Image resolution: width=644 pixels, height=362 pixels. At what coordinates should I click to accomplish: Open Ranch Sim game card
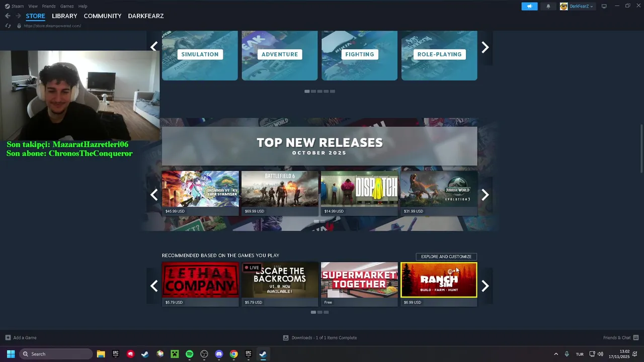(439, 284)
